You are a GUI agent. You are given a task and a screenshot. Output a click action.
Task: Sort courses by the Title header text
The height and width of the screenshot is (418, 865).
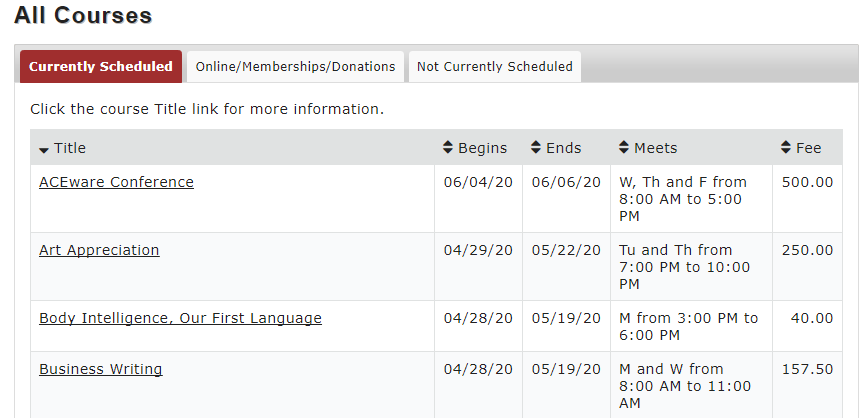click(x=70, y=148)
